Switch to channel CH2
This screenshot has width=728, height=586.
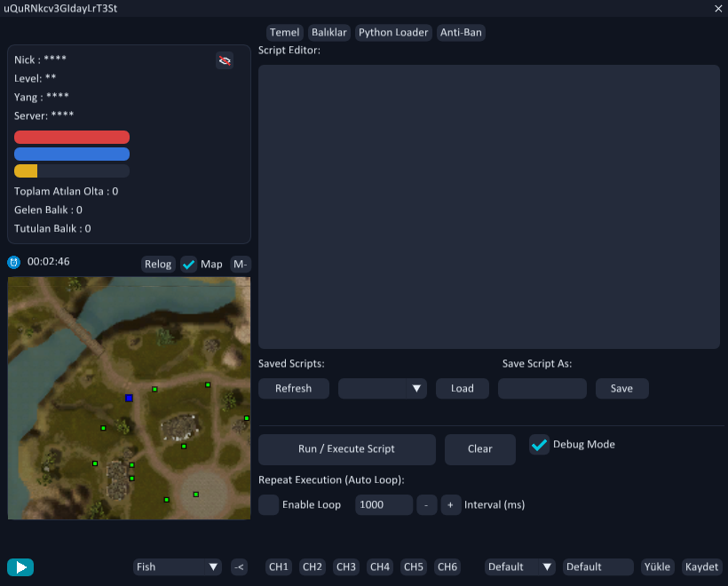[x=313, y=567]
